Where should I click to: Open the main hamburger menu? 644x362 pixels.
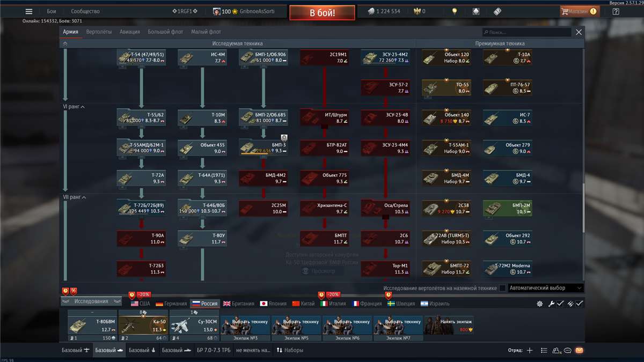[x=29, y=11]
